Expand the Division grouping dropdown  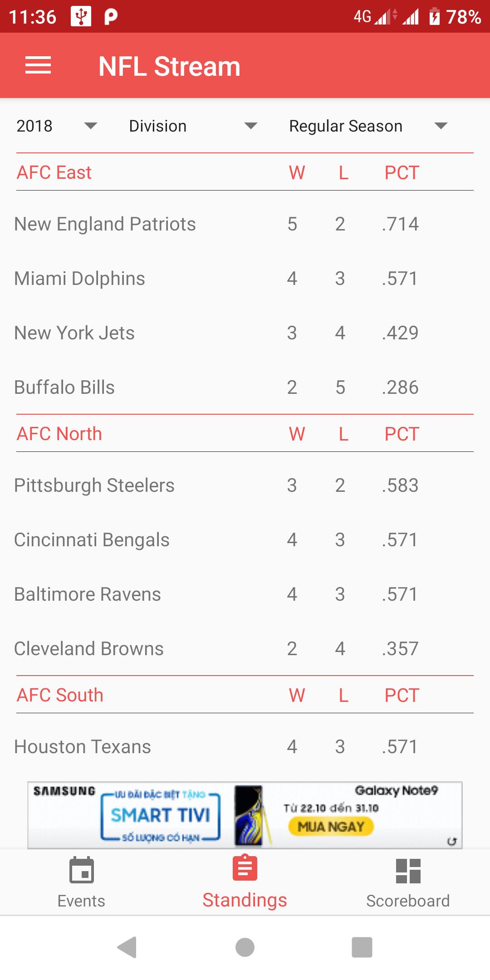tap(193, 126)
